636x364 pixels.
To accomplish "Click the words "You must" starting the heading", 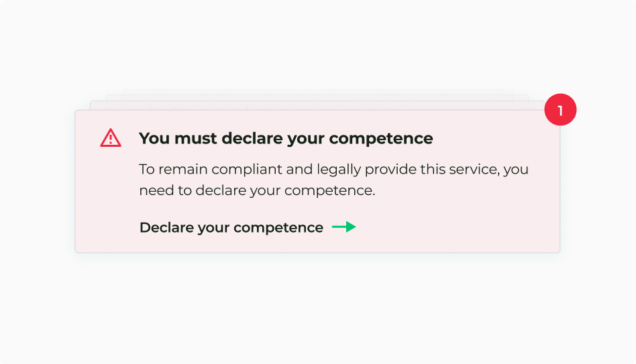I will coord(169,139).
